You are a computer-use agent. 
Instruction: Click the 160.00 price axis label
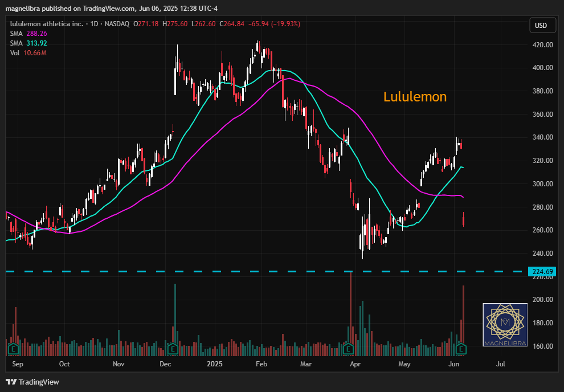click(543, 346)
